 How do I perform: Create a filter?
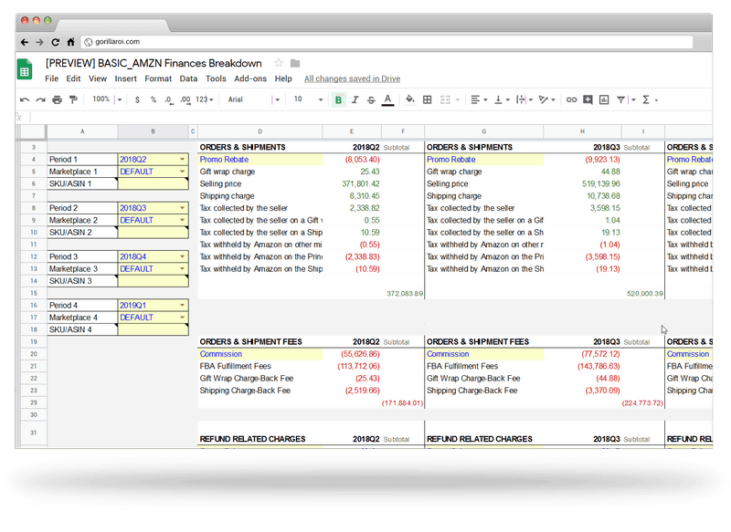[621, 100]
